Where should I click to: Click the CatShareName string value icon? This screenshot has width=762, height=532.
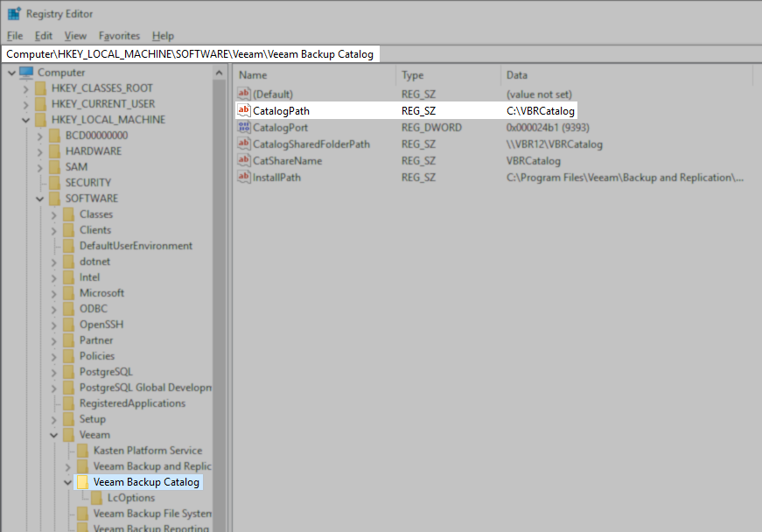coord(244,160)
